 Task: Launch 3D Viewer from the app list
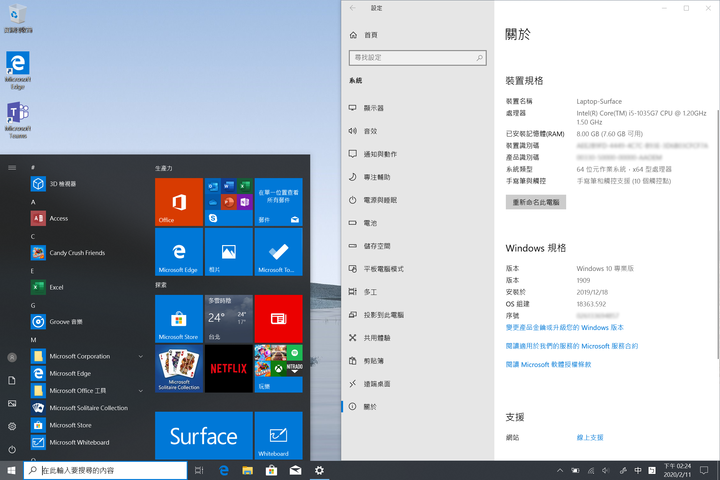tap(87, 184)
